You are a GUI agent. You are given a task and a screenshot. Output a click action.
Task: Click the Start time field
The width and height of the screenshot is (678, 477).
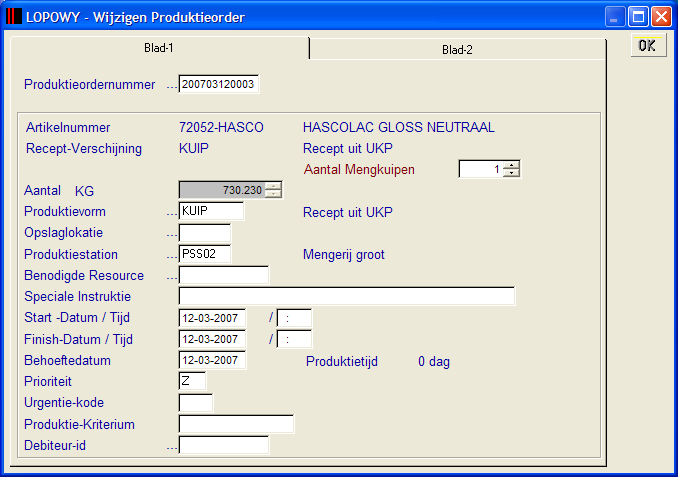coord(294,318)
